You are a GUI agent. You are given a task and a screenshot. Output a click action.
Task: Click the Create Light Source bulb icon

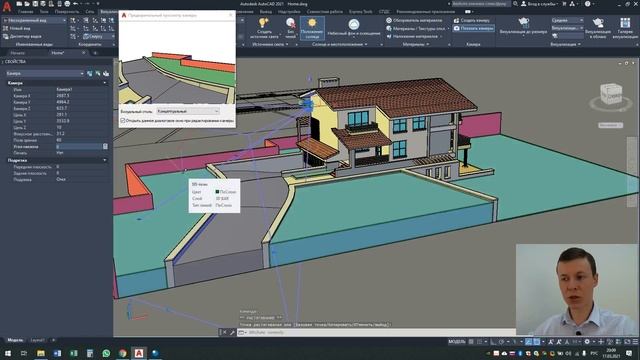click(x=264, y=22)
